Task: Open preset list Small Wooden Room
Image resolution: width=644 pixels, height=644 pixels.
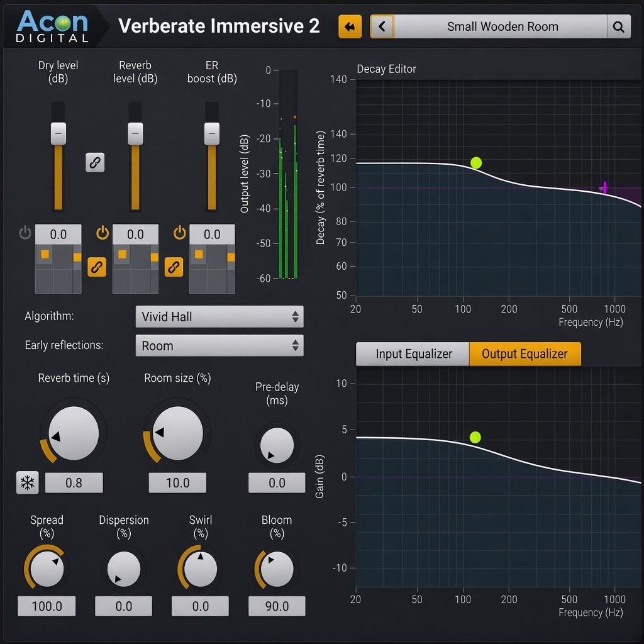Action: pos(500,26)
